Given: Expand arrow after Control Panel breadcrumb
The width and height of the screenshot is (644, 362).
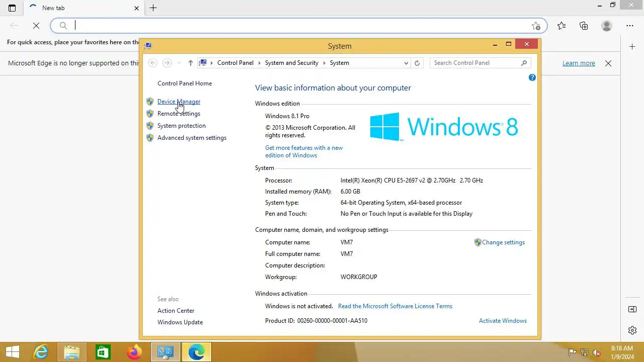Looking at the screenshot, I should tap(260, 63).
